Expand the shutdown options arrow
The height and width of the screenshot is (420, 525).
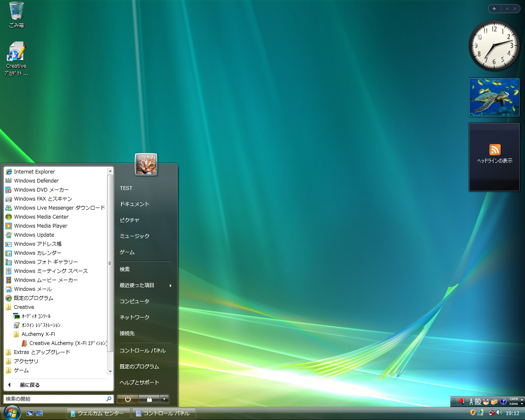pos(164,399)
